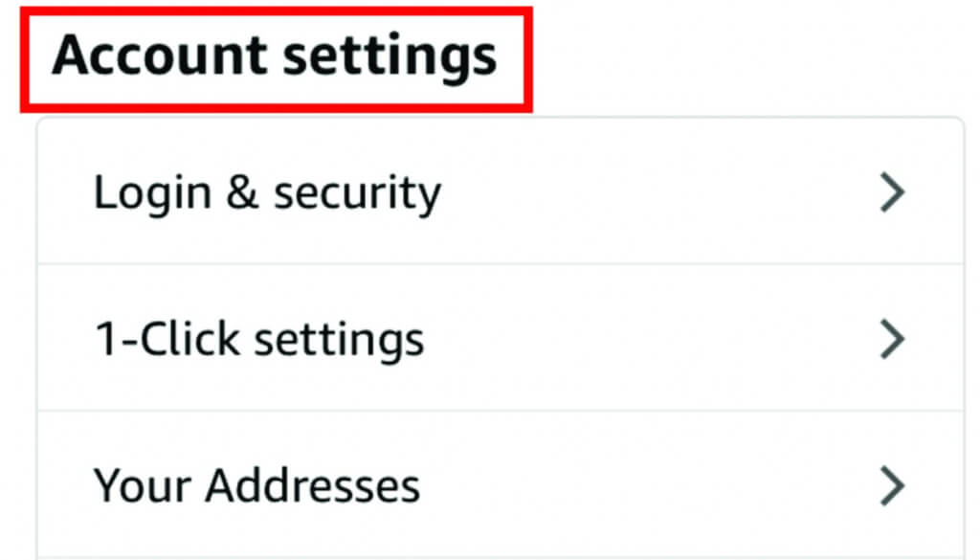Tap the word Addresses in the third row
Viewport: 980px width, 560px height.
coord(313,485)
